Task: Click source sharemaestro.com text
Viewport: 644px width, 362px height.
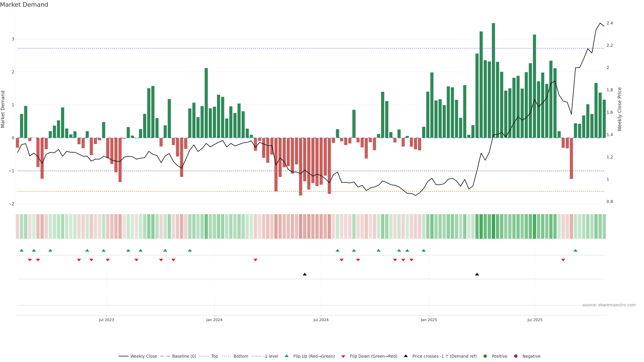Action: 609,305
